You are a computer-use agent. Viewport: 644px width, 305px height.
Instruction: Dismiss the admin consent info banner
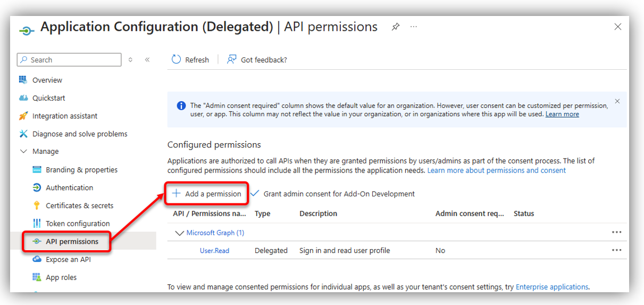[617, 101]
